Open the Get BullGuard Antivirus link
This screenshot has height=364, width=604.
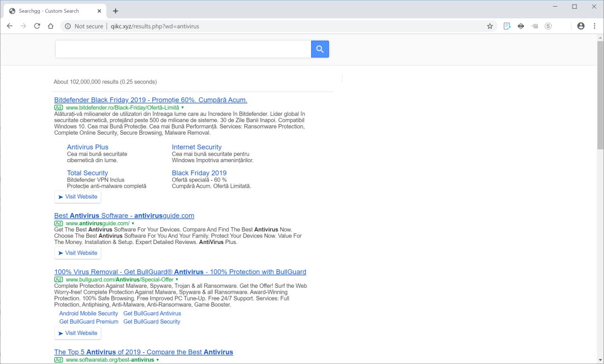pyautogui.click(x=152, y=313)
